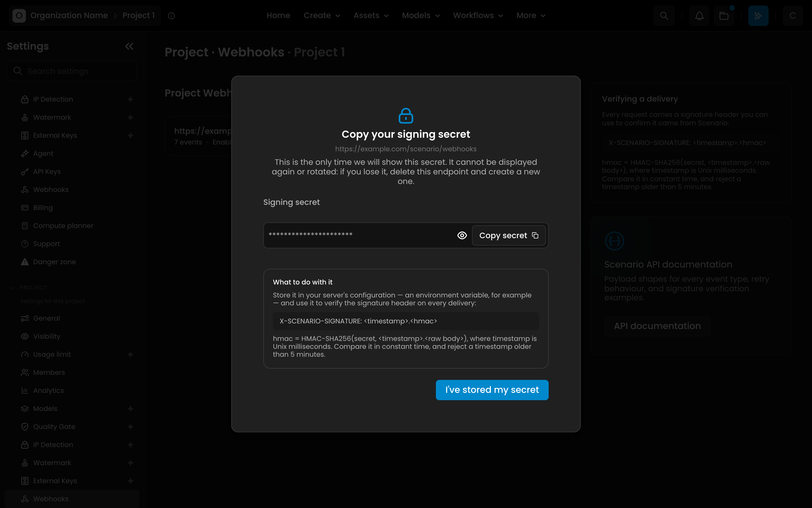Click the sparkle badge on Quality Gate row
Screen dimensions: 812x508
(131, 427)
